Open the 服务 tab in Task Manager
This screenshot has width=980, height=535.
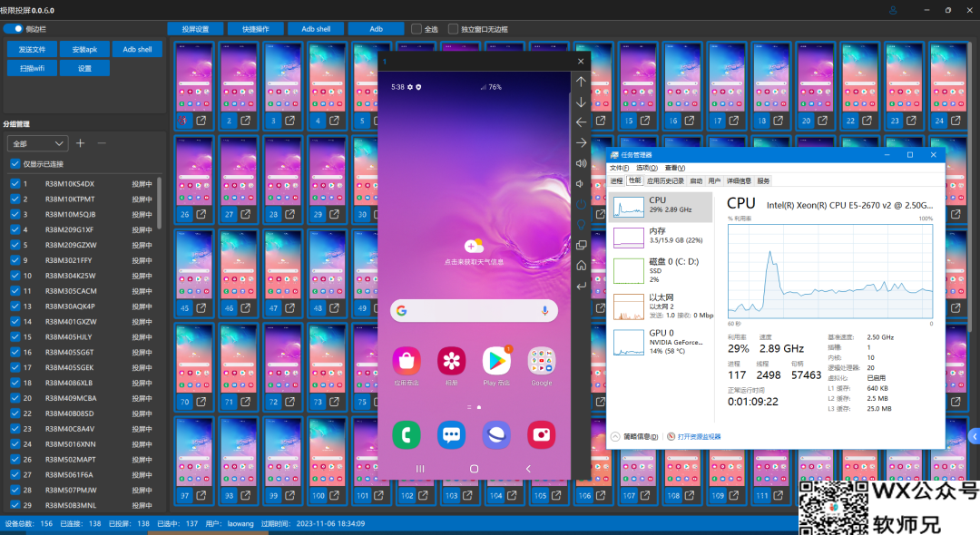[763, 181]
